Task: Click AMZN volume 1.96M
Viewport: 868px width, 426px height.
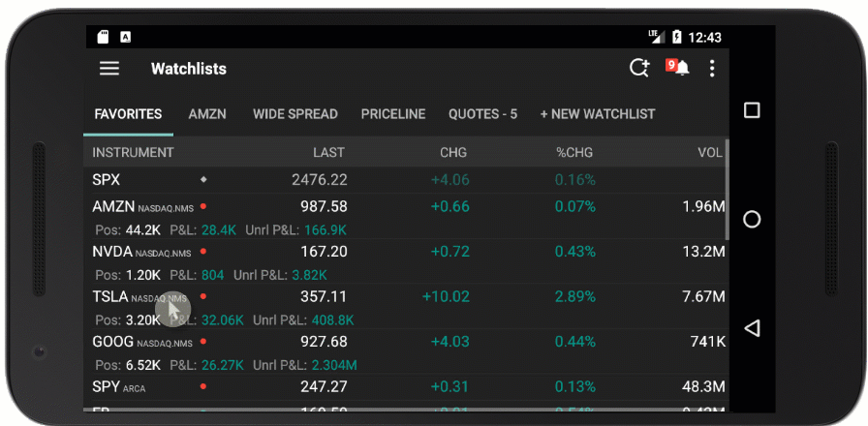Action: [703, 207]
